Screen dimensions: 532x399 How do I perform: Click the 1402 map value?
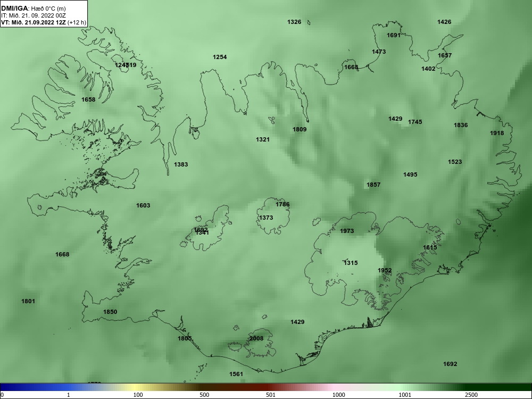[428, 69]
